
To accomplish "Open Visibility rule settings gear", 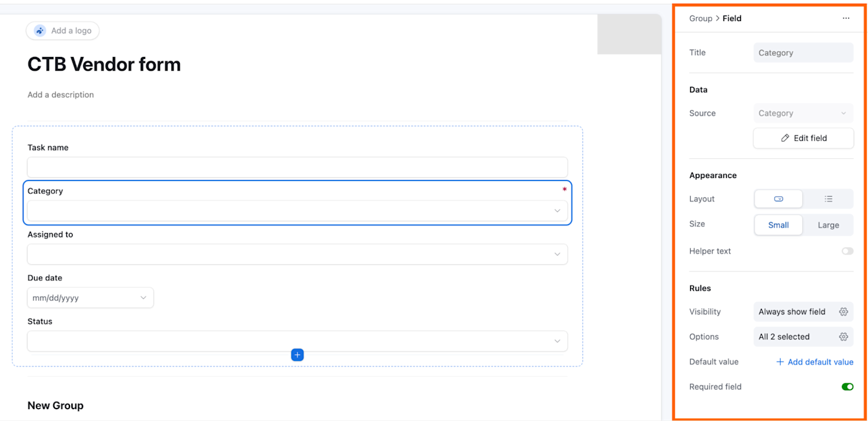I will (843, 312).
